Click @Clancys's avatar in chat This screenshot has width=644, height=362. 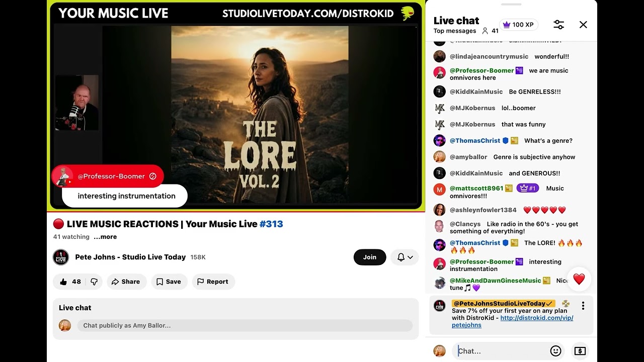pyautogui.click(x=439, y=226)
